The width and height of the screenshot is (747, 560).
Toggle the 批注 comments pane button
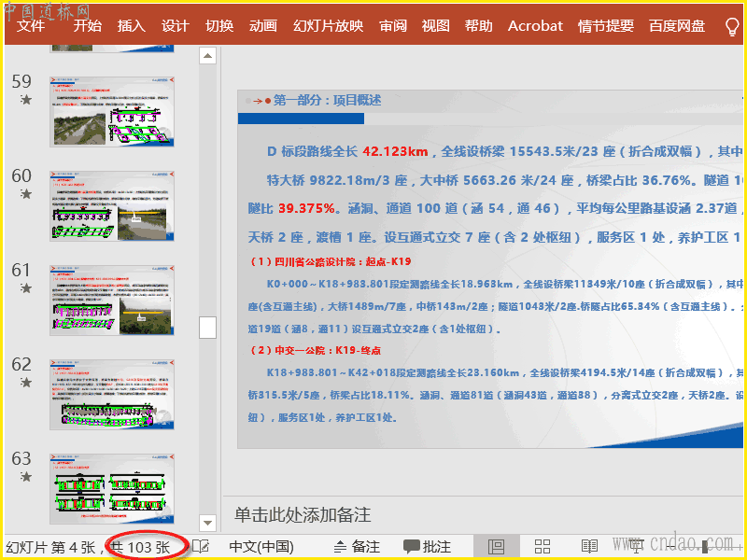point(427,547)
